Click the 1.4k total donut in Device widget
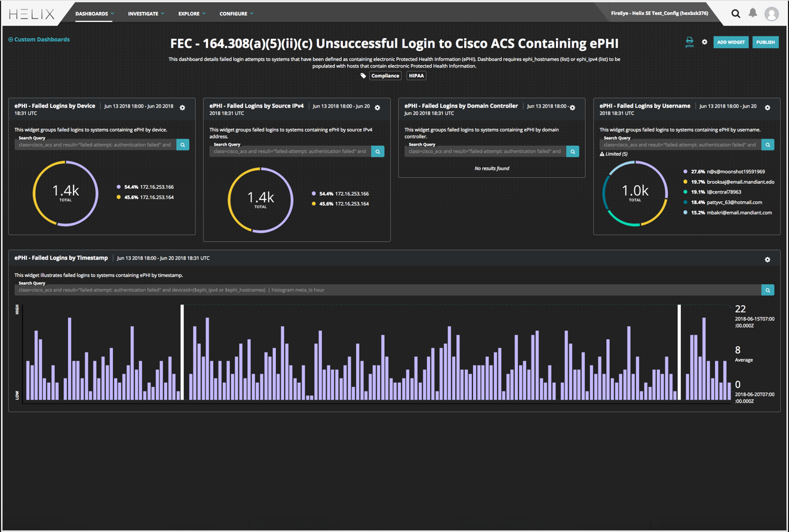789x532 pixels. coord(66,193)
